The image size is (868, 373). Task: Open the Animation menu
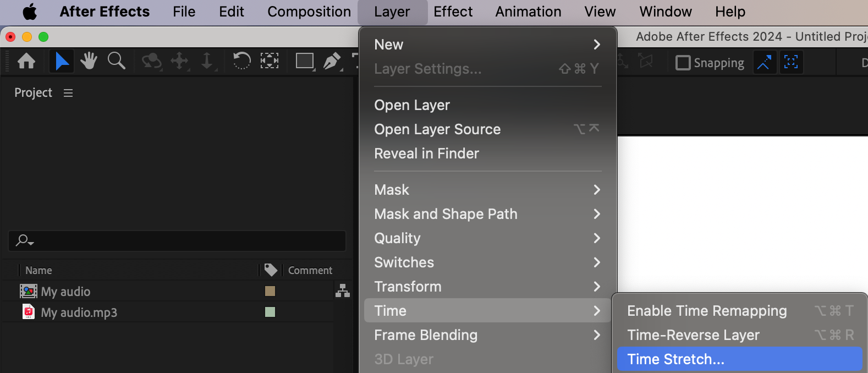528,12
